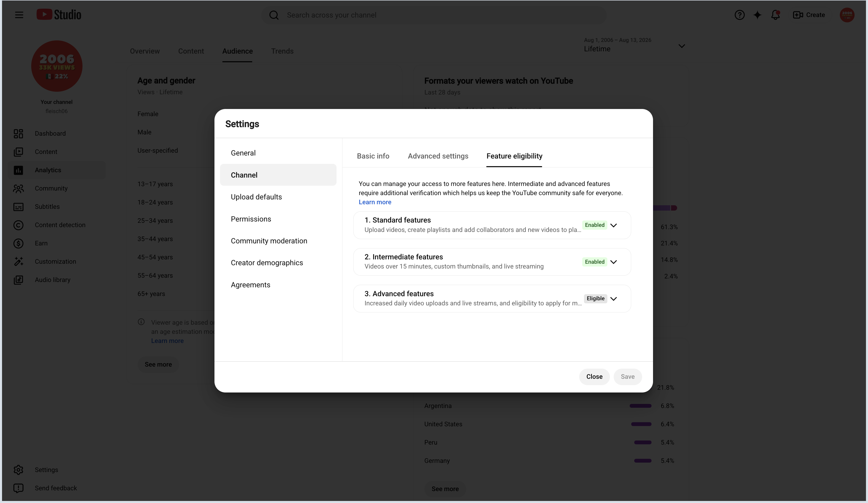Open Permissions settings
This screenshot has height=503, width=868.
[278, 219]
